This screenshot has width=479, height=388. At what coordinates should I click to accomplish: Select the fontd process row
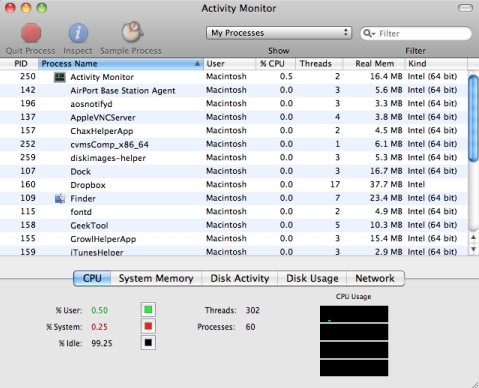234,212
